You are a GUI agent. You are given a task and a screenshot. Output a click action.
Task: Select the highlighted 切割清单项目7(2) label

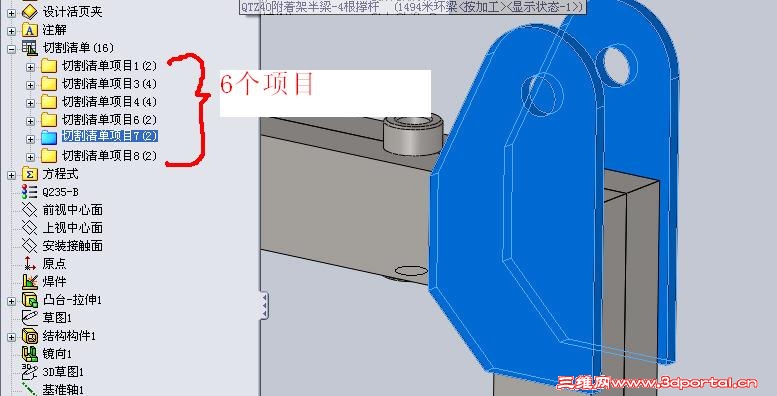tap(110, 136)
